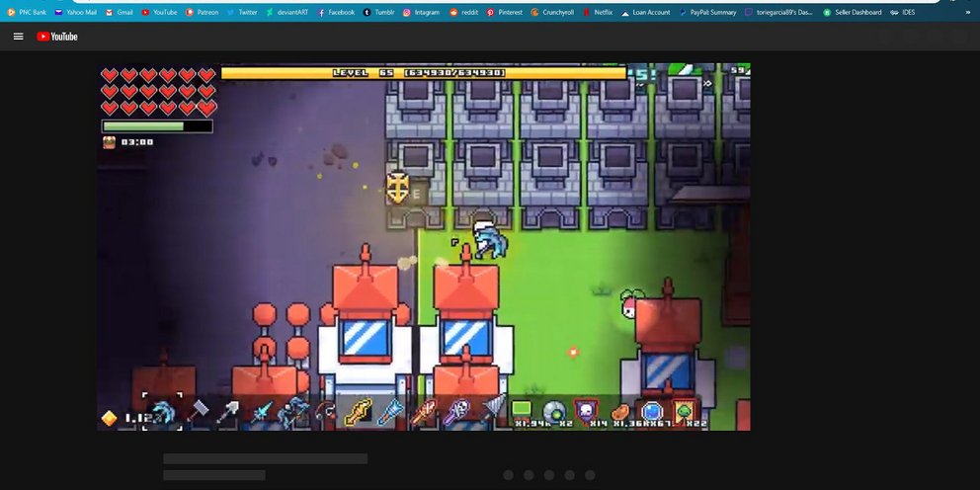Select the blue pickaxe in the hotbar
This screenshot has width=980, height=490.
point(162,411)
